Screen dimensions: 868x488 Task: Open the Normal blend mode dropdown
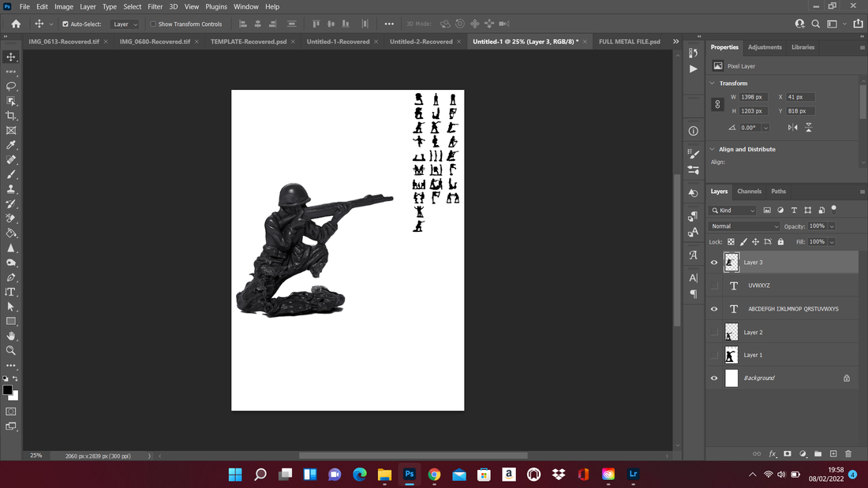(x=744, y=226)
